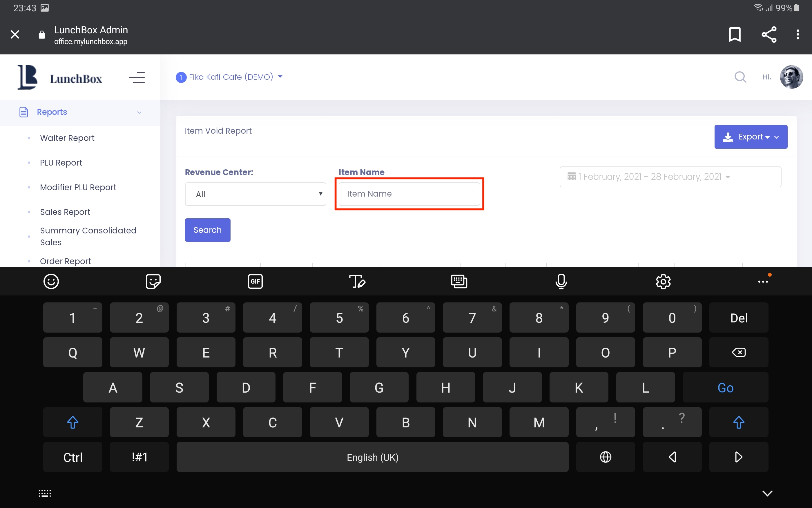Toggle the left Shift key

[x=72, y=422]
